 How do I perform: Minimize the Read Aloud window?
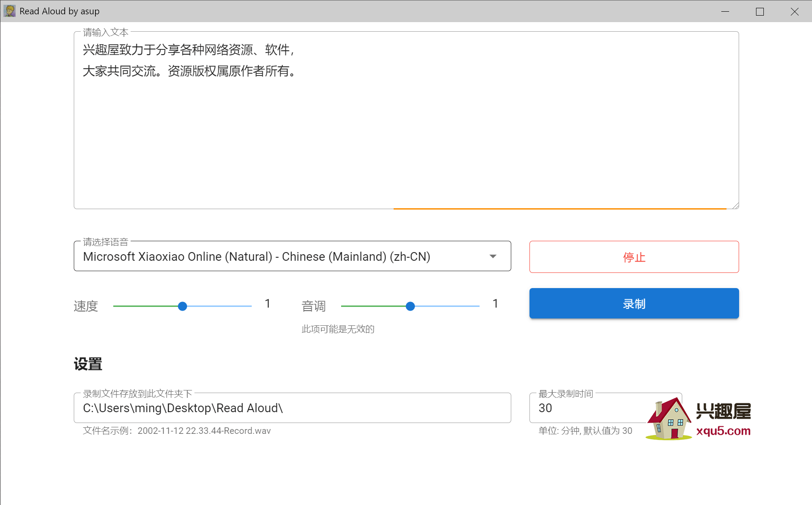pos(725,11)
